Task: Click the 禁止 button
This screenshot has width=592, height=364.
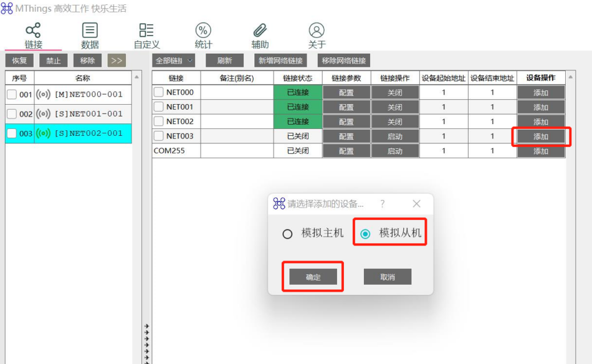Action: click(x=53, y=60)
